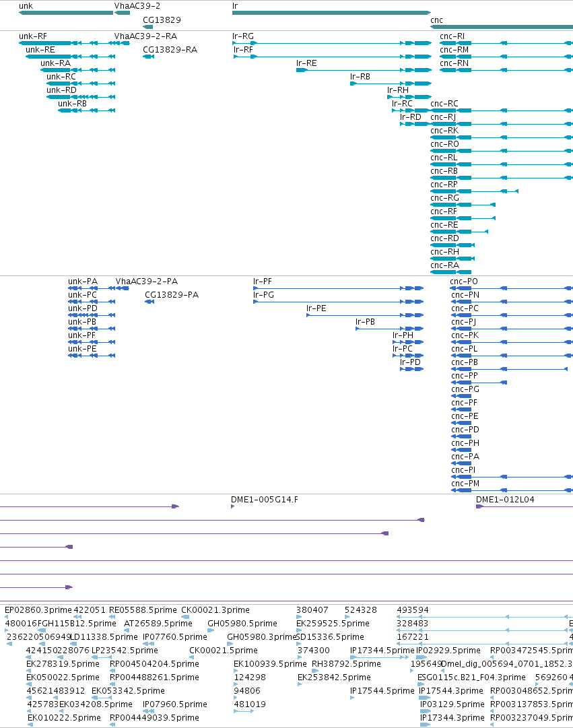This screenshot has width=573, height=728.
Task: Click EST EK259525.5prime
Action: tap(333, 624)
